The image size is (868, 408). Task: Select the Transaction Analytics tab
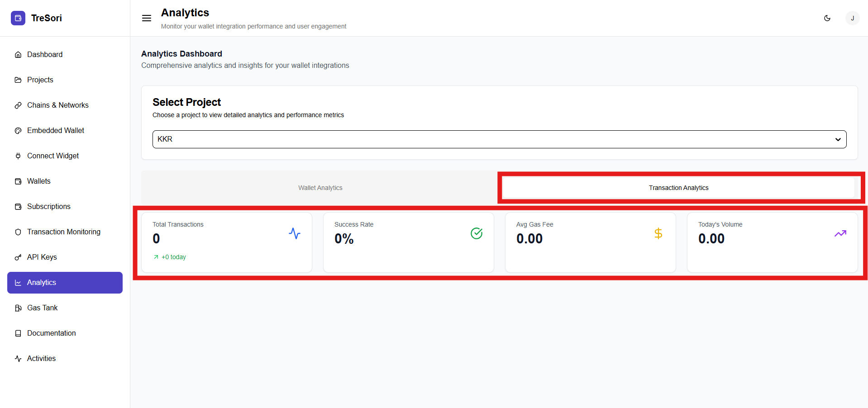[678, 188]
